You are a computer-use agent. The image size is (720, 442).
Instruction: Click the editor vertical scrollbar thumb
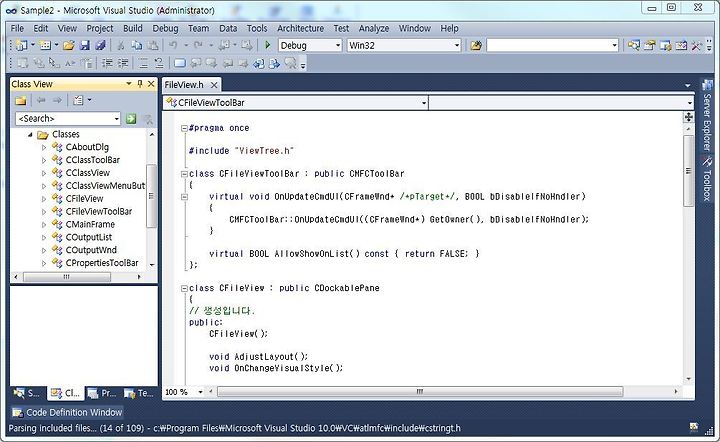(688, 171)
